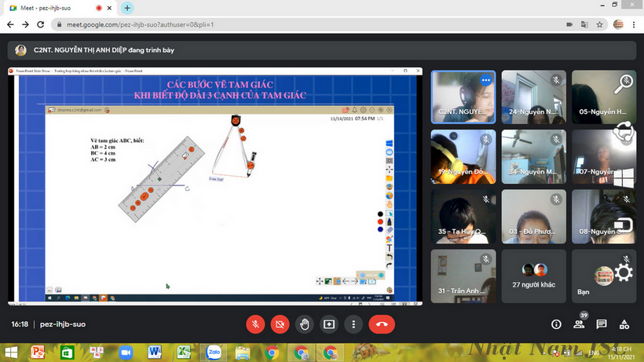Turn on the camera in Meet
The width and height of the screenshot is (644, 362).
[x=279, y=324]
